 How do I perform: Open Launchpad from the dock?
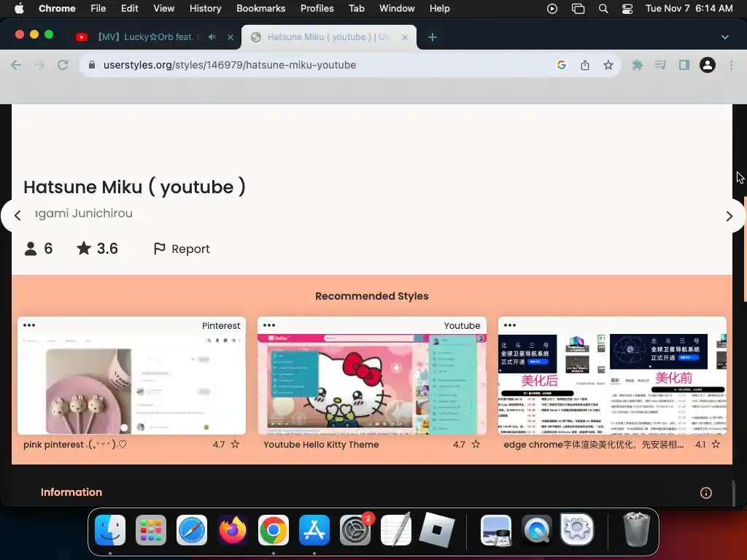(151, 530)
